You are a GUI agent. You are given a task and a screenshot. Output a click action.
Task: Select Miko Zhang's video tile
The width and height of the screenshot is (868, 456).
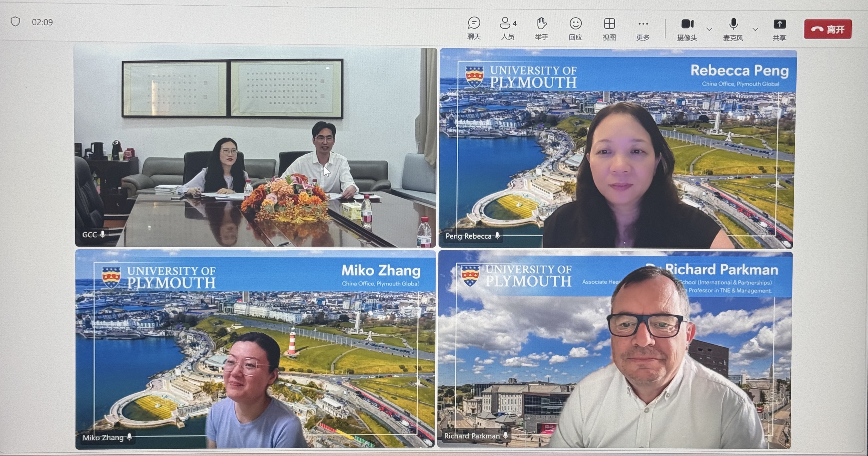255,349
